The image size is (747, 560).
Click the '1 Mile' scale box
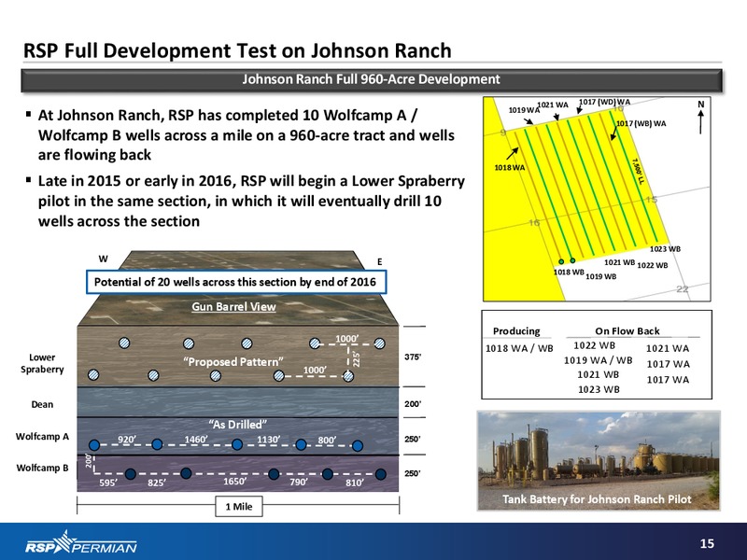239,506
